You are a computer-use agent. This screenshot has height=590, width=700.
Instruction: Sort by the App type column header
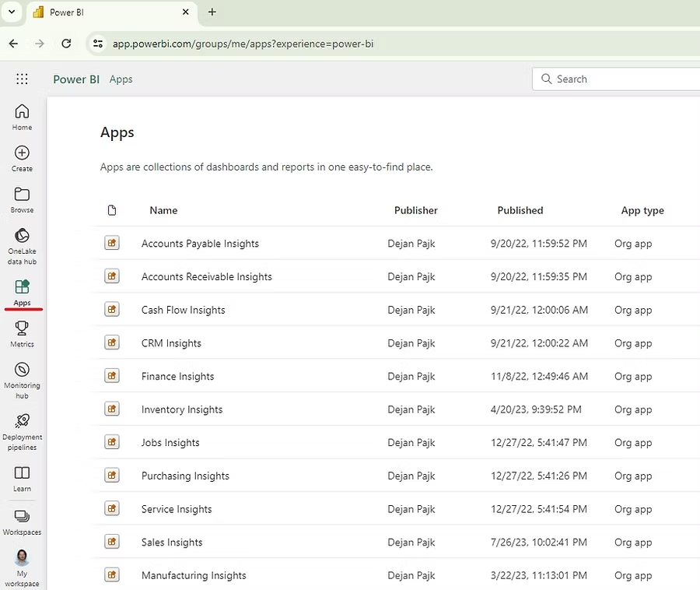click(642, 210)
